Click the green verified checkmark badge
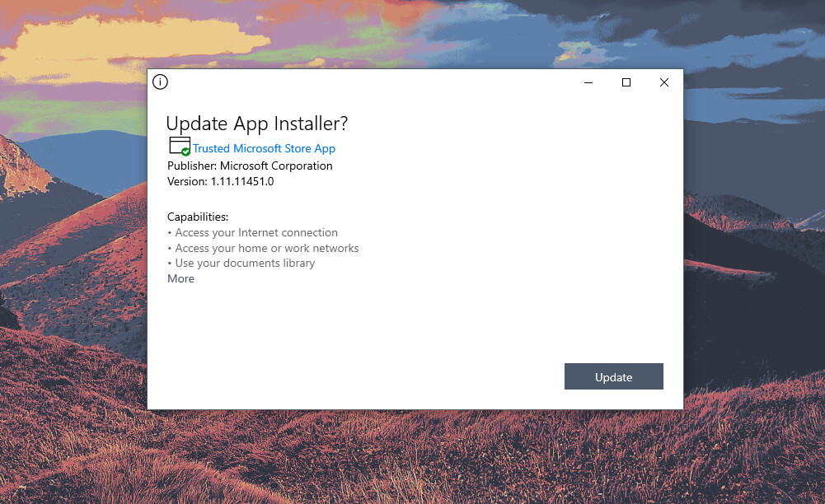This screenshot has height=504, width=825. coord(185,152)
